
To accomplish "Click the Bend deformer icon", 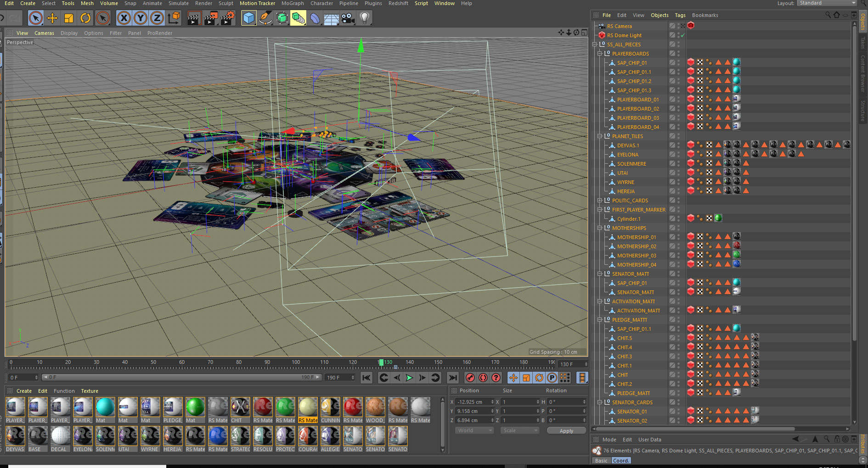I will pos(315,18).
